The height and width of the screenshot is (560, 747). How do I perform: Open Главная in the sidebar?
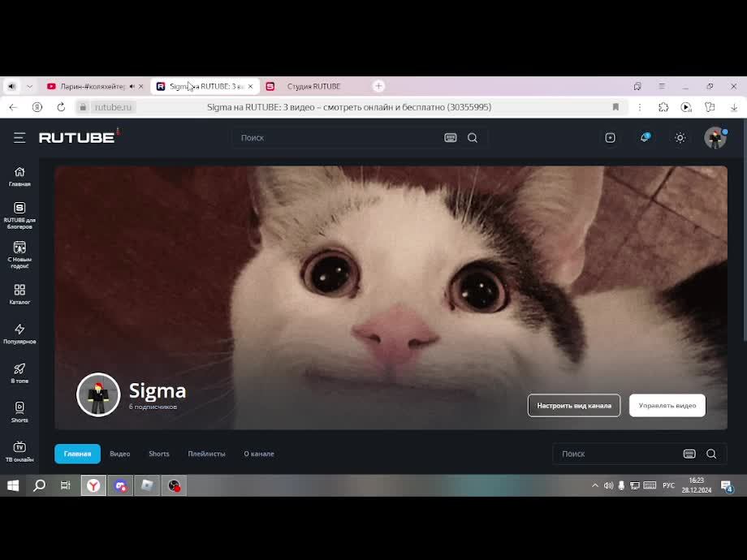(19, 177)
